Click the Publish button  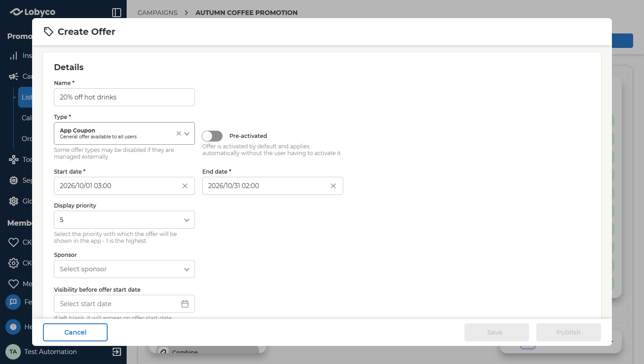tap(568, 332)
